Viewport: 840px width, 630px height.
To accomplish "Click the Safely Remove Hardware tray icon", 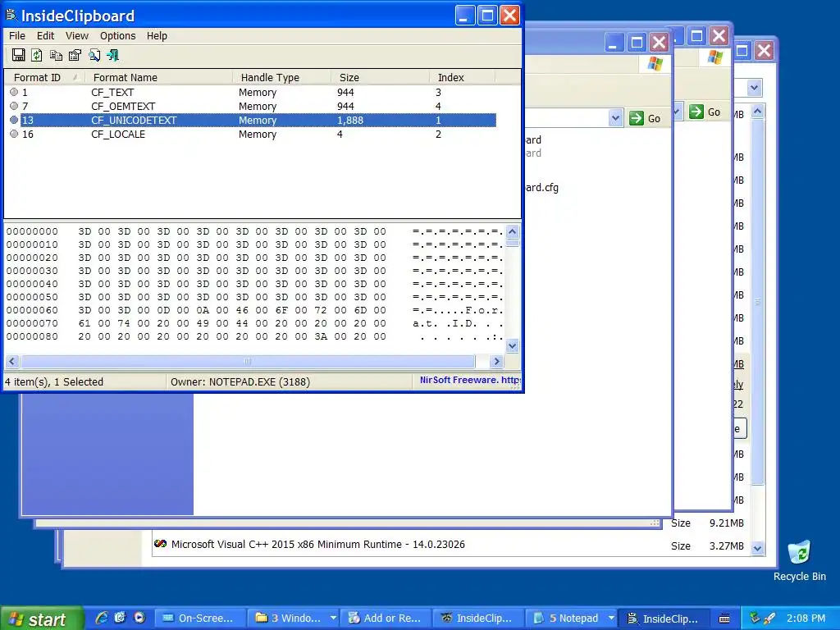I will [755, 618].
